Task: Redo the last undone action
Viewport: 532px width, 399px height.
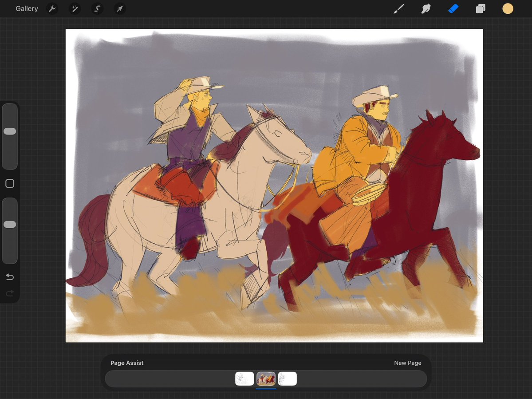Action: [x=10, y=293]
